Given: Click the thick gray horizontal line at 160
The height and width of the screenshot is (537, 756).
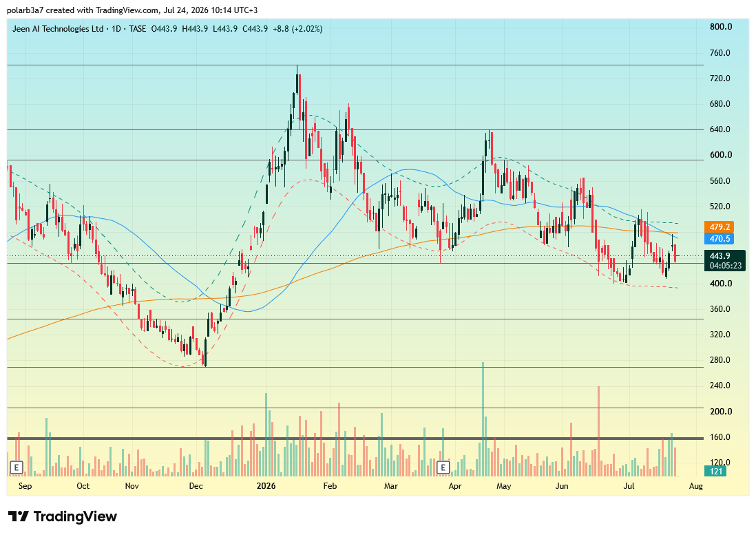Looking at the screenshot, I should click(355, 439).
